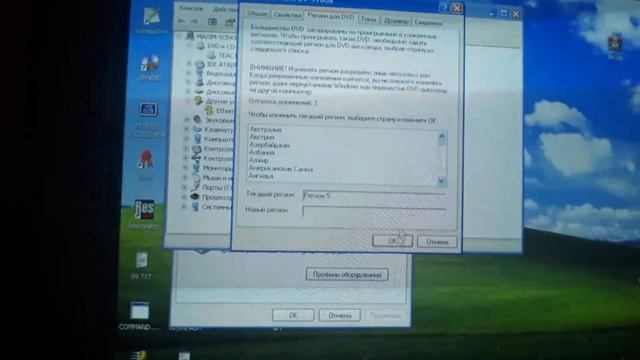
Task: Expand the Клавиатуры node
Action: click(186, 129)
